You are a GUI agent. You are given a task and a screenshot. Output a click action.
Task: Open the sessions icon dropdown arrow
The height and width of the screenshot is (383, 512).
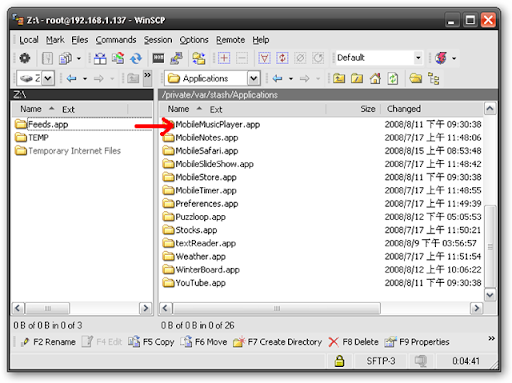point(454,58)
